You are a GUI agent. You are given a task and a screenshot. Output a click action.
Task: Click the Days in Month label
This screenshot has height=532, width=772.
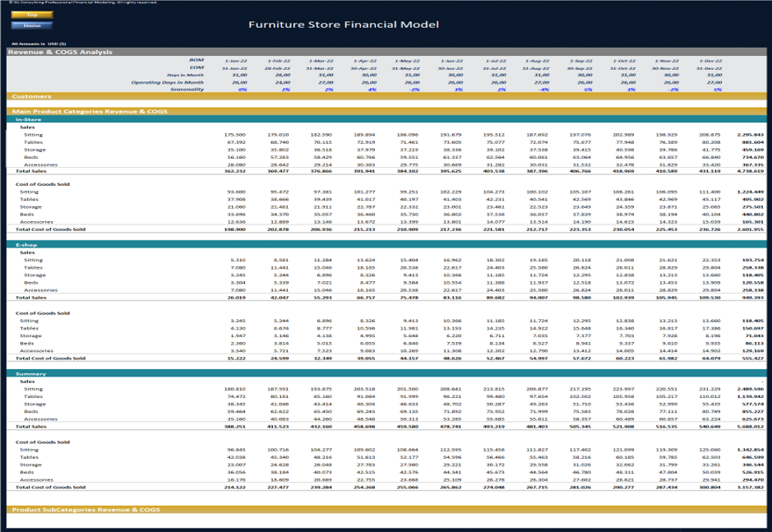coord(185,75)
